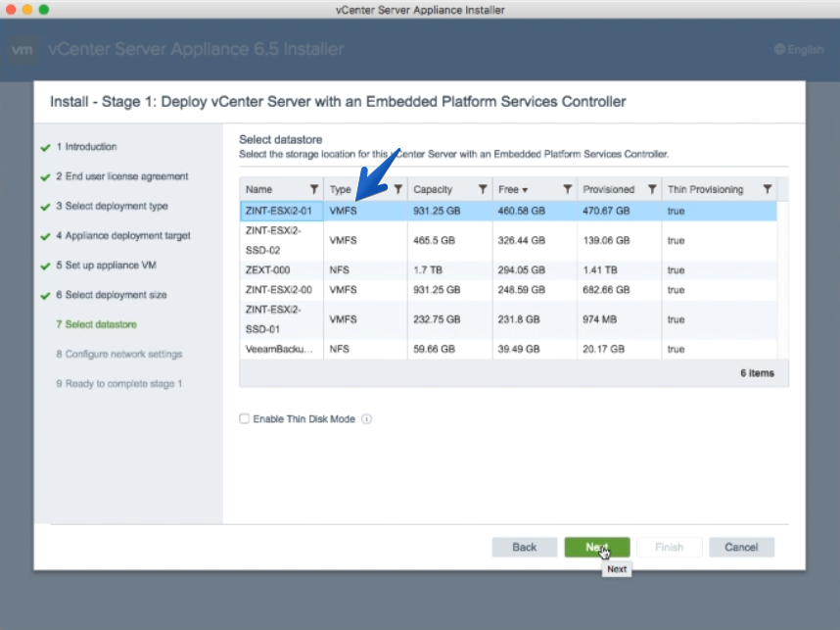The image size is (840, 630).
Task: Click the Enable Thin Disk Mode label
Action: click(x=303, y=419)
